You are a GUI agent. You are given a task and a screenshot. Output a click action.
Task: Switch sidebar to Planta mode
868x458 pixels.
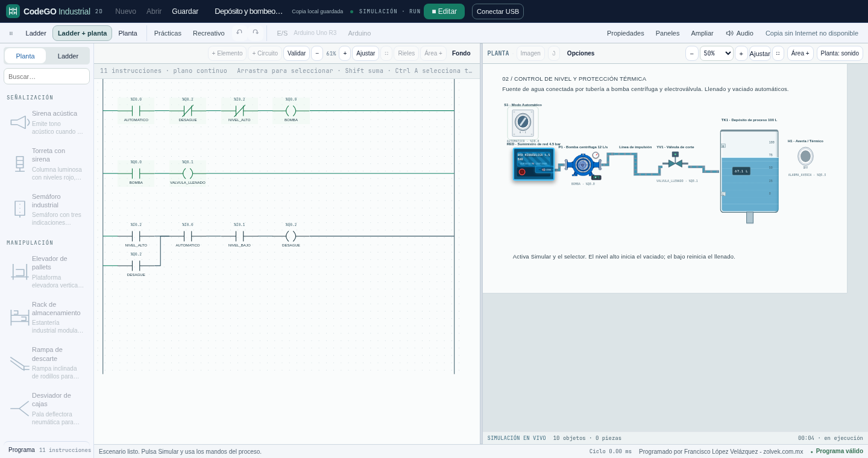[x=25, y=56]
